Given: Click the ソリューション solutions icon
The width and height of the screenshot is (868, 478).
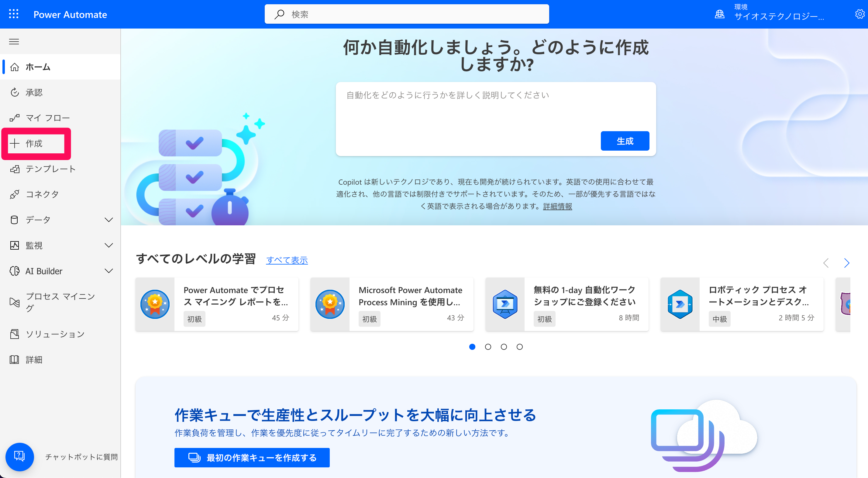Looking at the screenshot, I should (15, 334).
